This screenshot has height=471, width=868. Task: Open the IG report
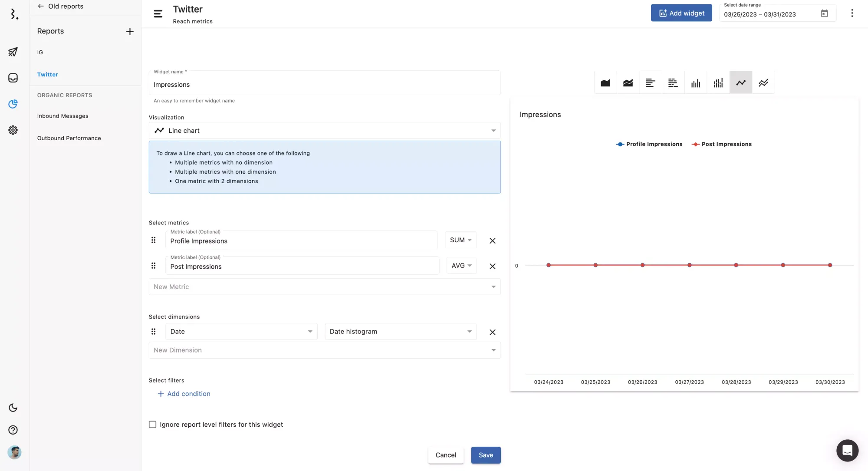40,52
